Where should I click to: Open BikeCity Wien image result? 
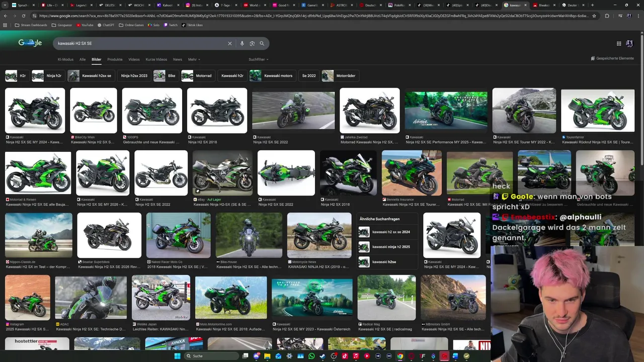[x=94, y=111]
